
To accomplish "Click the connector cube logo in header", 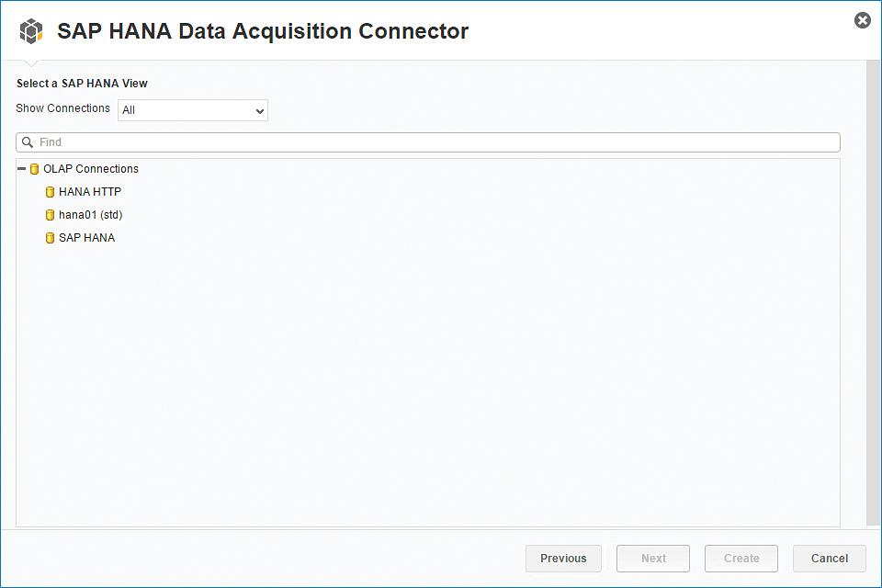I will [x=31, y=31].
